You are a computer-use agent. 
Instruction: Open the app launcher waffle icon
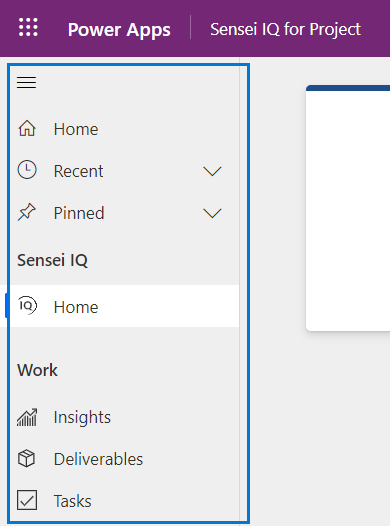[28, 27]
